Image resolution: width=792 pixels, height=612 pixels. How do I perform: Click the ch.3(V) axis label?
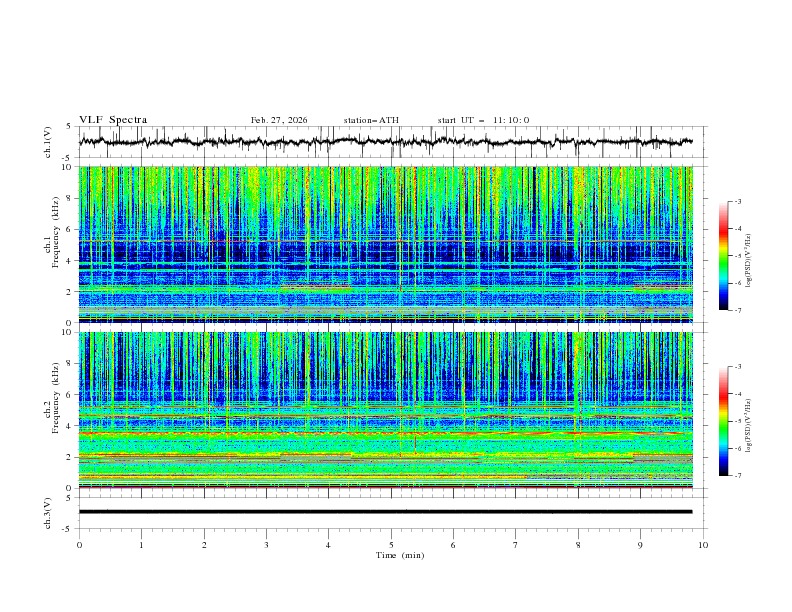pyautogui.click(x=49, y=511)
